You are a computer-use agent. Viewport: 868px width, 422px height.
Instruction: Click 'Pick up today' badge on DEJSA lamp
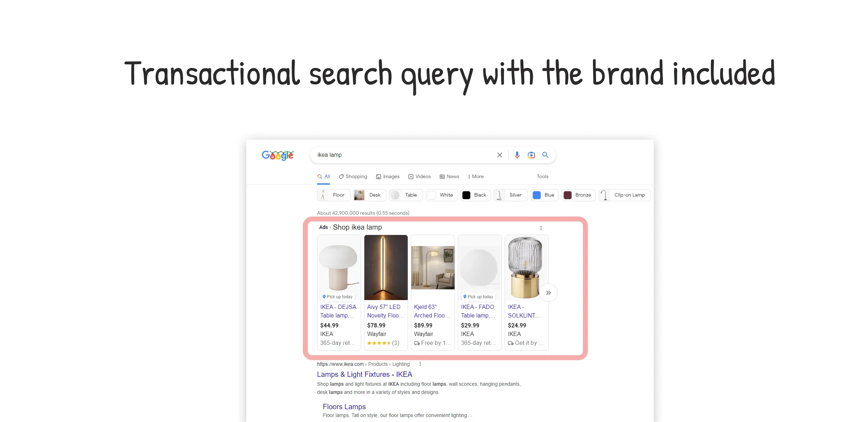(337, 297)
